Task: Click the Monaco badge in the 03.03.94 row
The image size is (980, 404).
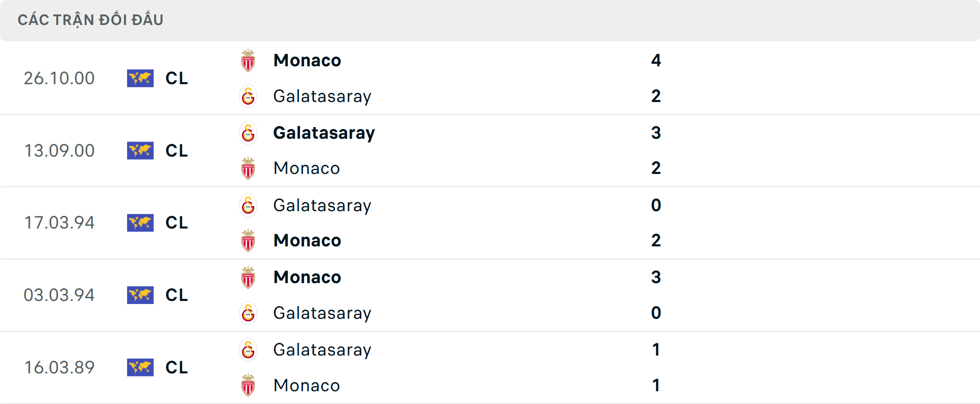Action: point(249,277)
